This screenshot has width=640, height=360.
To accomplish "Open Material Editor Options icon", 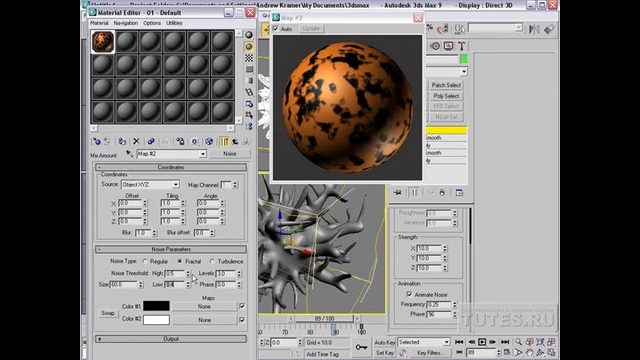I will [x=249, y=104].
